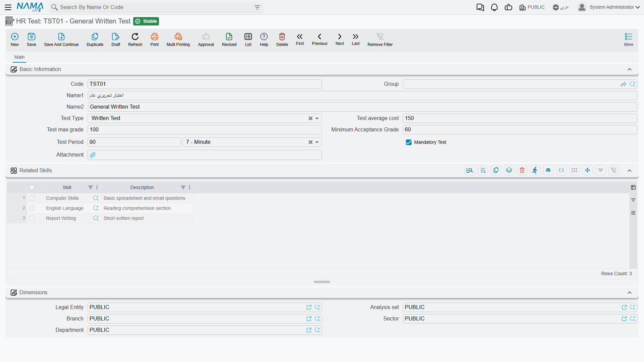Screen dimensions: 644x362
Task: Select all rows checkbox in skills grid header
Action: (x=32, y=187)
